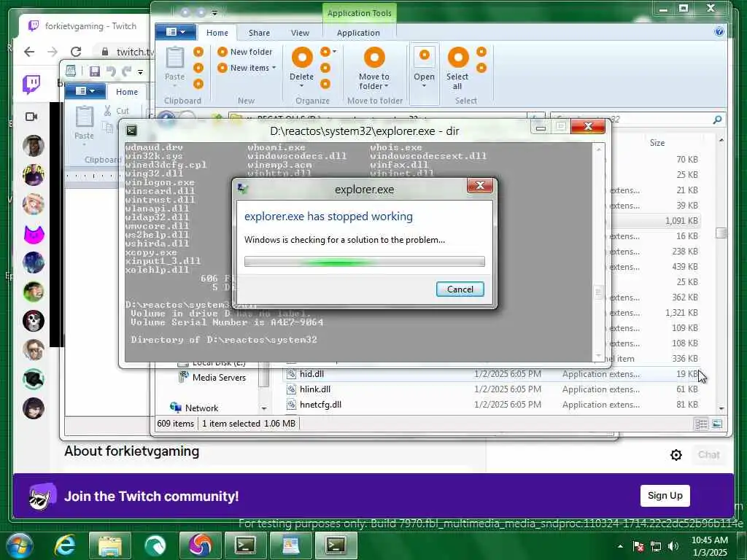Click the 1,321 KB size cell
Image resolution: width=747 pixels, height=560 pixels.
681,312
